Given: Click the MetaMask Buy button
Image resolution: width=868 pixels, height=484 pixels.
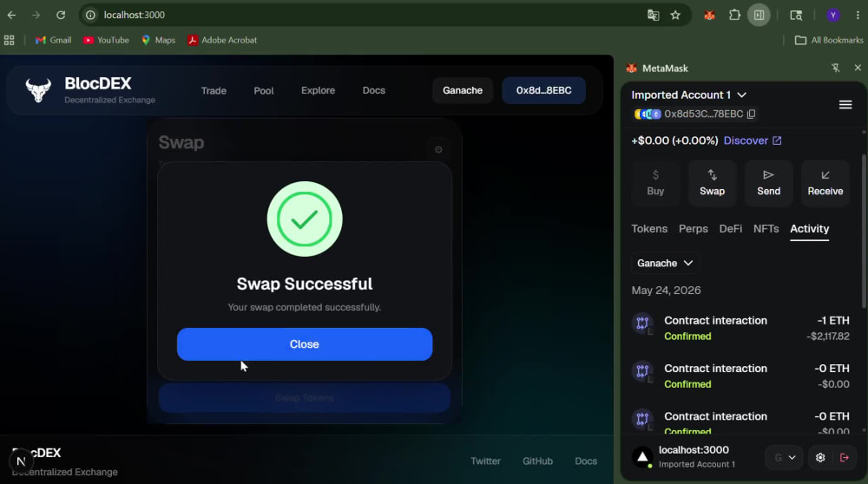Looking at the screenshot, I should pos(655,183).
